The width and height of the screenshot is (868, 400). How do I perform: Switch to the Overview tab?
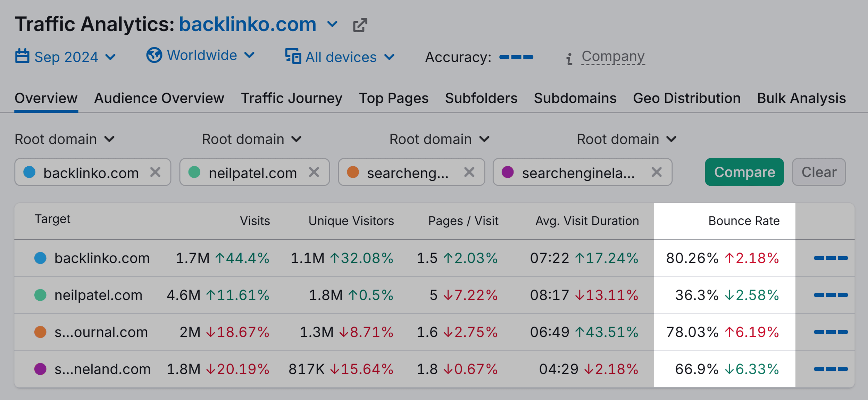point(46,98)
